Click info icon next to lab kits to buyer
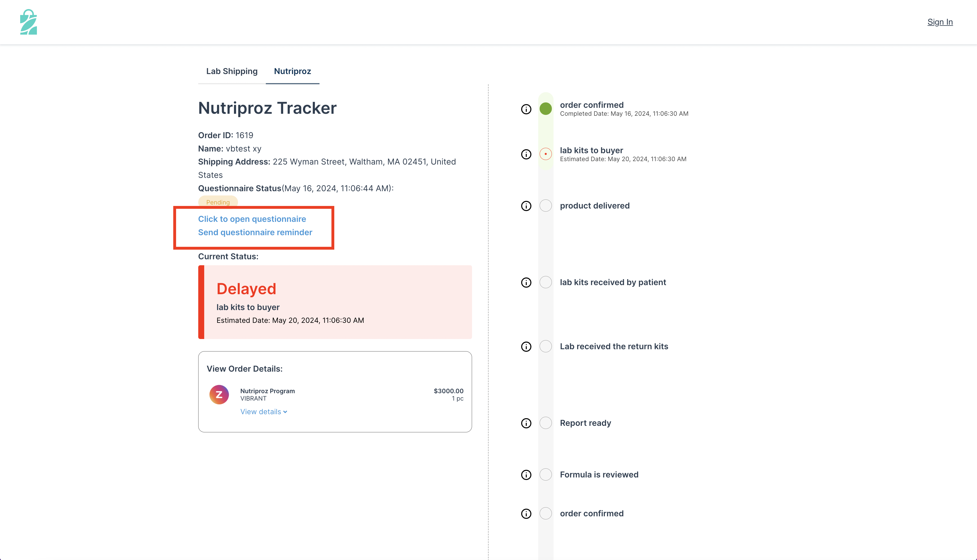 [x=526, y=154]
